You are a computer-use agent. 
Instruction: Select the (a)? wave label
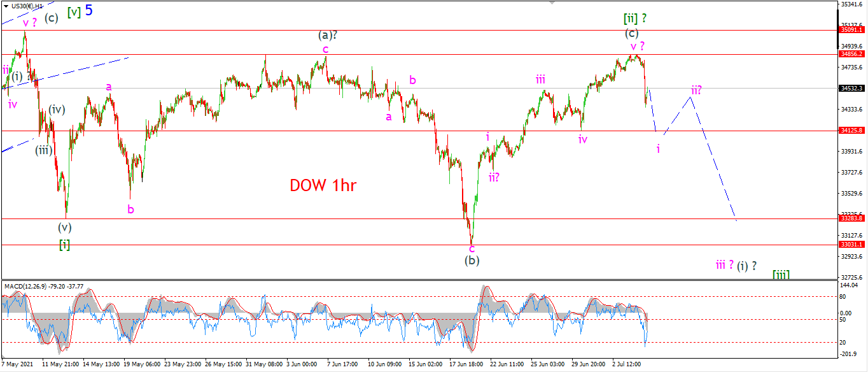[x=327, y=35]
